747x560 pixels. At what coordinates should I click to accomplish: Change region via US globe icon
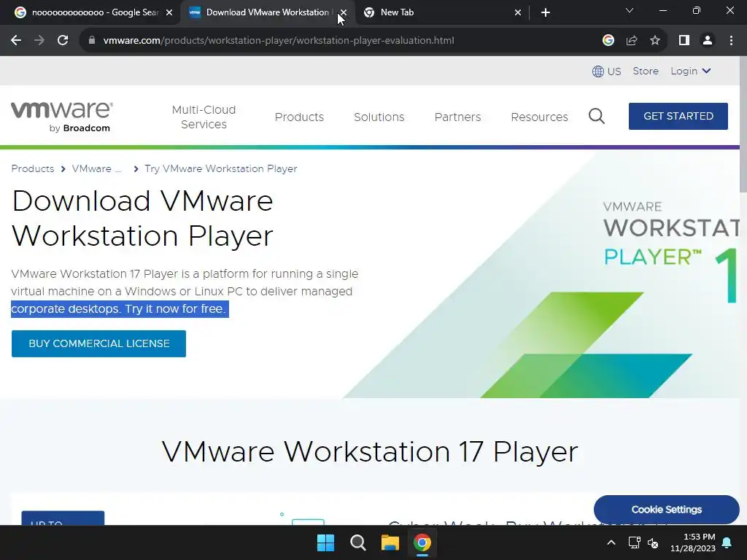[x=606, y=71]
